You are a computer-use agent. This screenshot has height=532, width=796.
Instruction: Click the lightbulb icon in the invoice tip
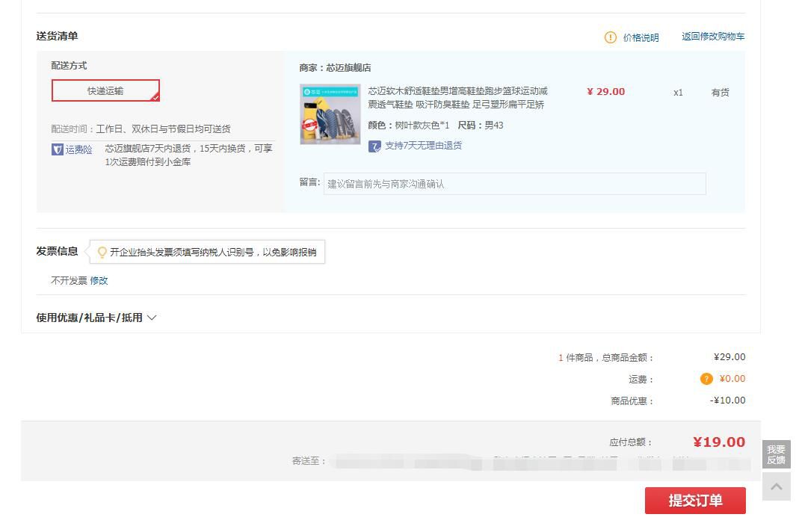[x=102, y=252]
